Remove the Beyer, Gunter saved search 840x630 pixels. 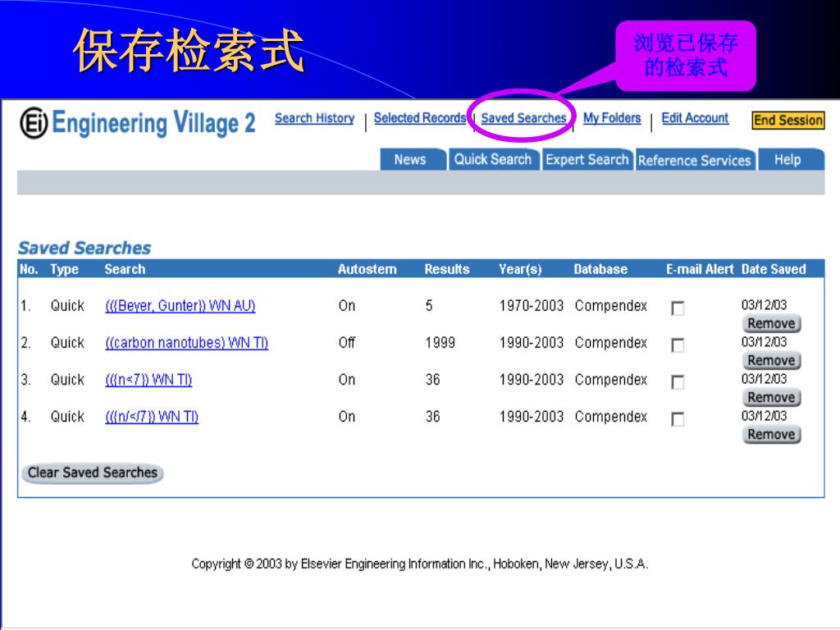771,323
